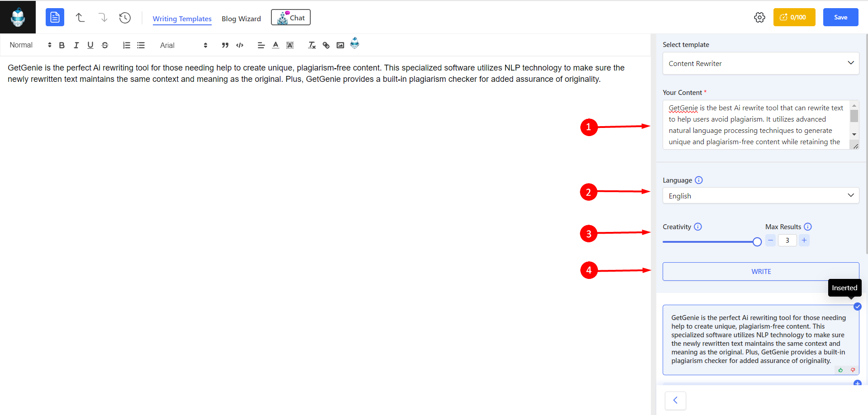This screenshot has width=868, height=415.
Task: Open the text alignment options
Action: tap(261, 45)
